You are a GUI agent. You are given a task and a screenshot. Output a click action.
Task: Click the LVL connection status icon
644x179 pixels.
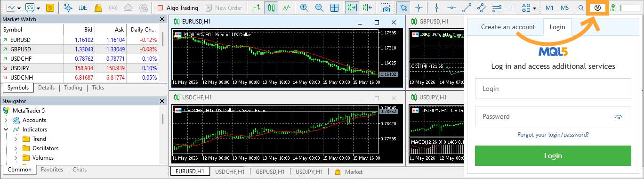point(613,8)
